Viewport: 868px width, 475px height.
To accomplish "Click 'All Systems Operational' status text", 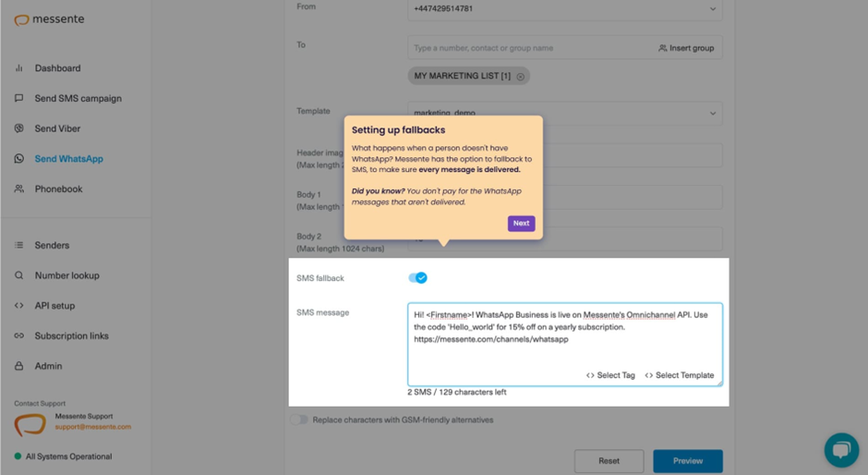I will point(68,457).
